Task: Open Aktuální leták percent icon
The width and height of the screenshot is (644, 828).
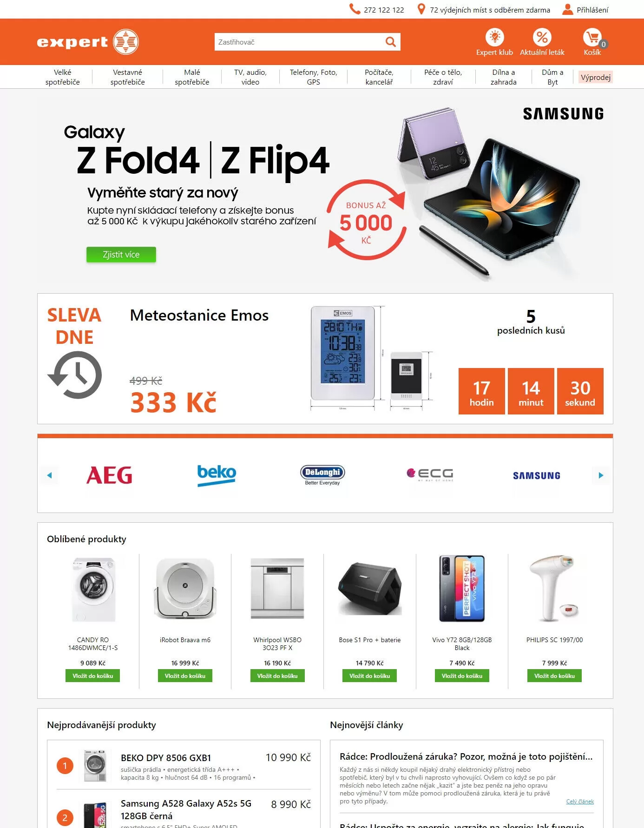Action: [x=542, y=37]
